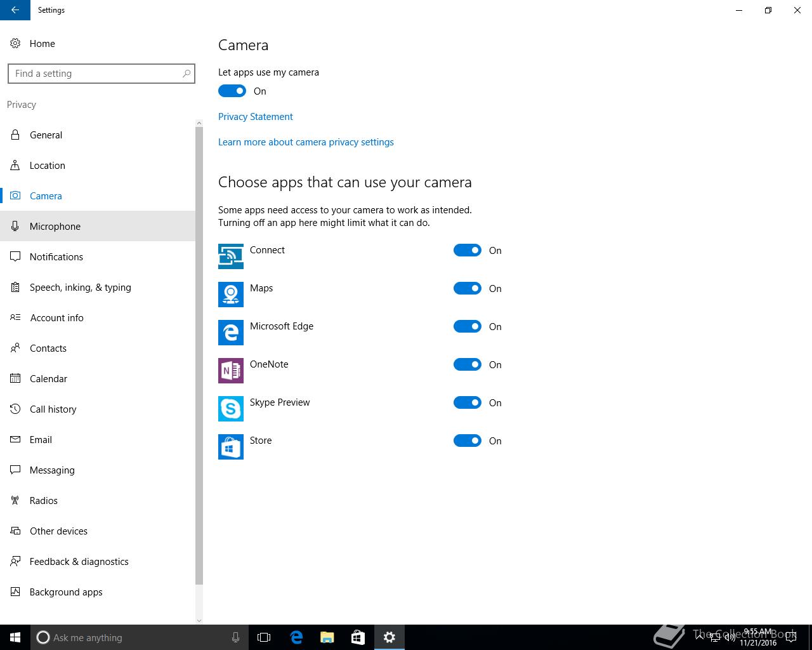Click the sidebar scrollbar down arrow
This screenshot has height=650, width=812.
pos(199,620)
